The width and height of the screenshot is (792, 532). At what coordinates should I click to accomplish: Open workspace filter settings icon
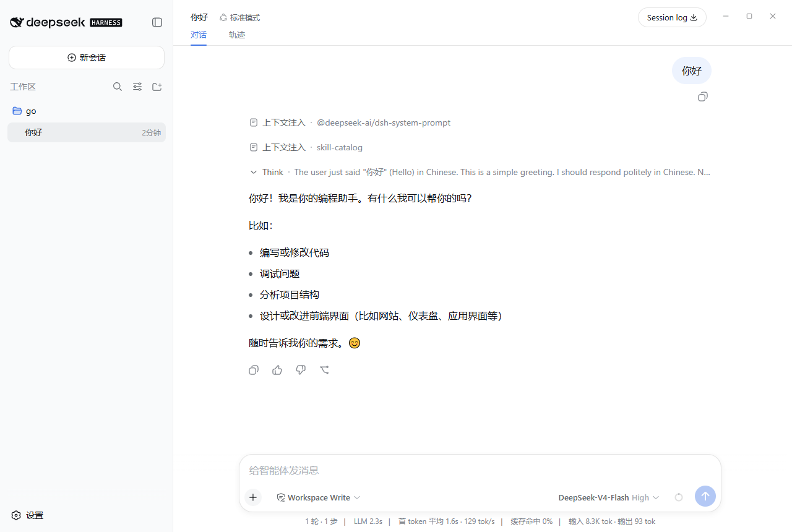tap(137, 87)
